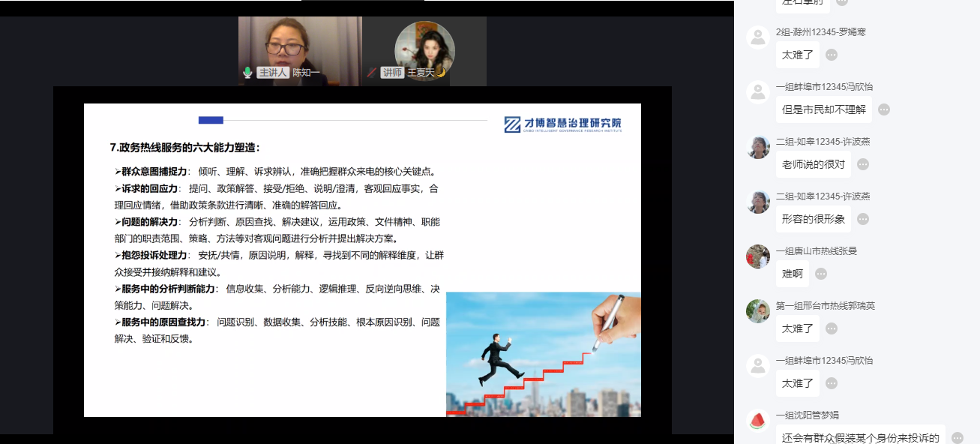The image size is (980, 444).
Task: Click the 才博智慧治理研究院 logo on slide
Action: (562, 124)
